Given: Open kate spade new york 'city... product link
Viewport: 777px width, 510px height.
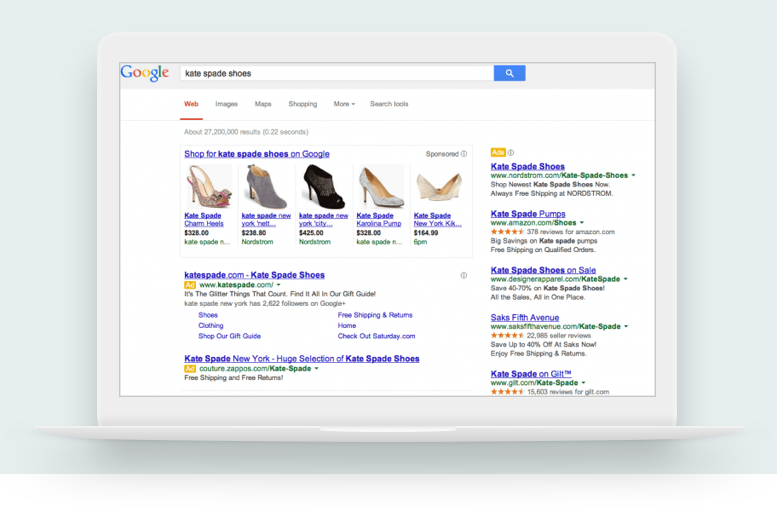Looking at the screenshot, I should pyautogui.click(x=324, y=220).
